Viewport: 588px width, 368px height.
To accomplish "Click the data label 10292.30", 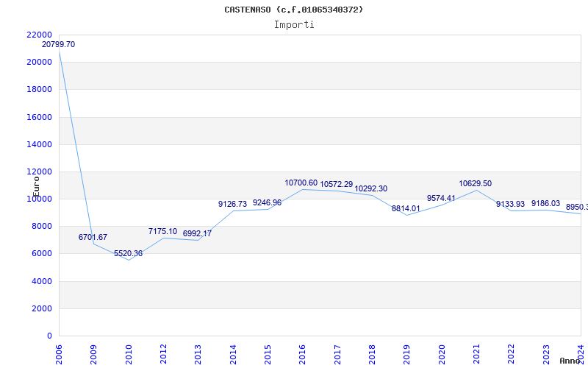I will click(371, 189).
